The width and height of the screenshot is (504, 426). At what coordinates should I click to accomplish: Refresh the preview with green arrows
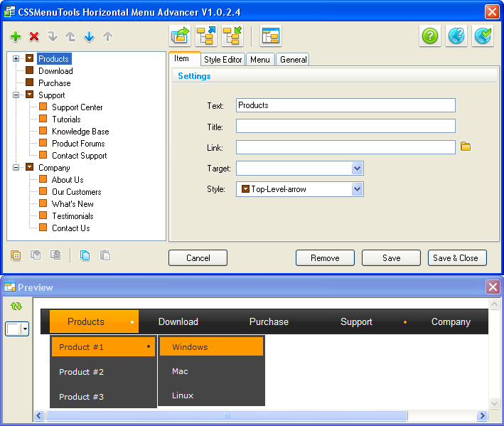16,307
